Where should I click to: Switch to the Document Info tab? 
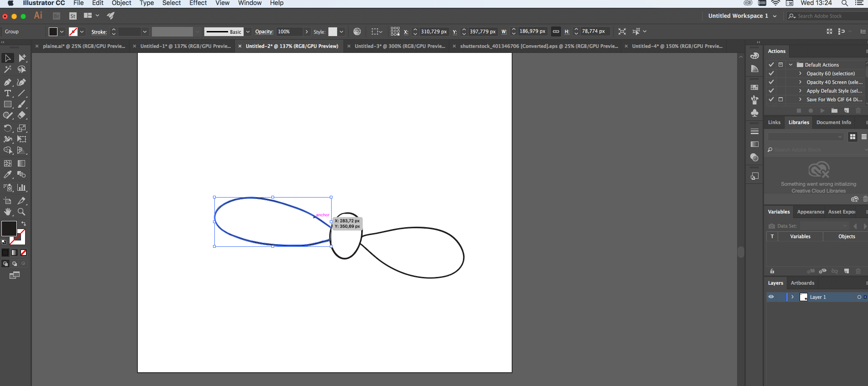click(x=833, y=122)
